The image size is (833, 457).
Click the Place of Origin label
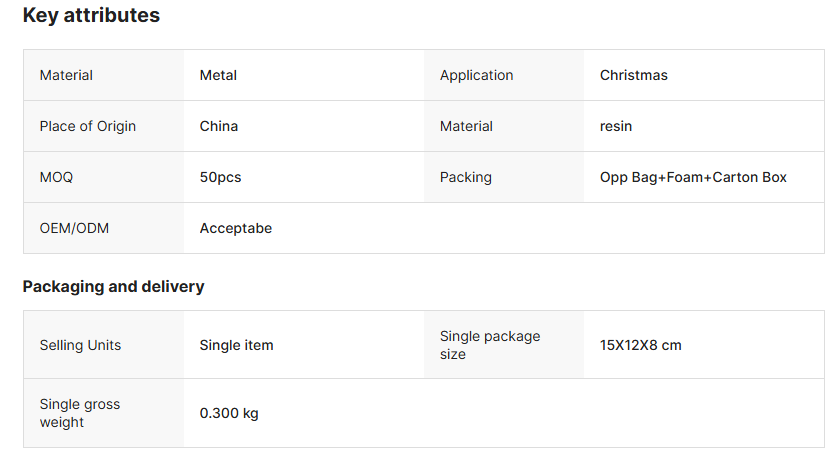point(88,126)
